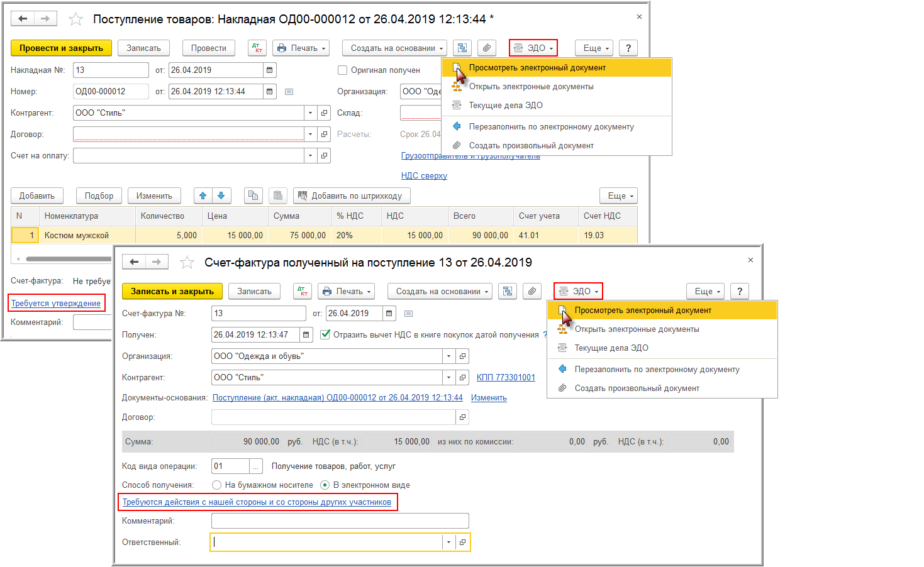Open КПП 773301001 link
The height and width of the screenshot is (567, 924).
506,377
